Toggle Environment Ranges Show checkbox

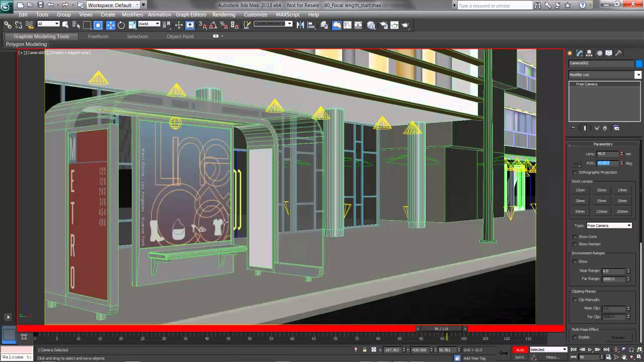pyautogui.click(x=576, y=261)
